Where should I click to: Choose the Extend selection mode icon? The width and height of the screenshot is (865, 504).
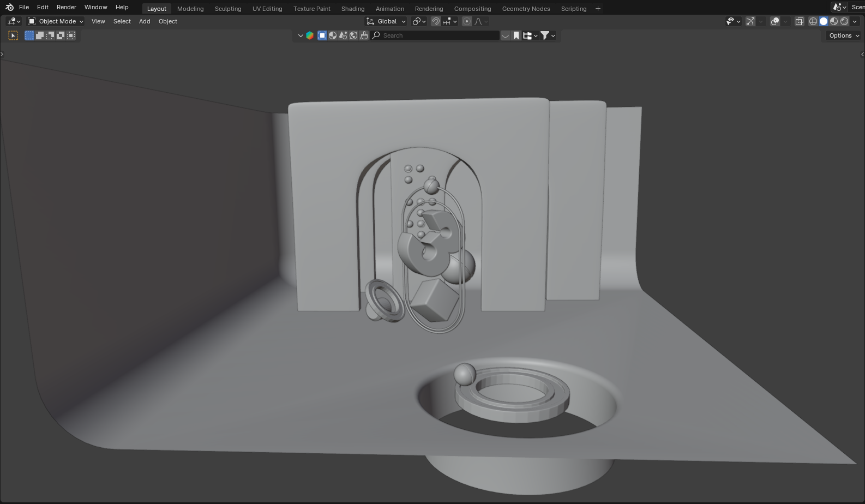(40, 35)
